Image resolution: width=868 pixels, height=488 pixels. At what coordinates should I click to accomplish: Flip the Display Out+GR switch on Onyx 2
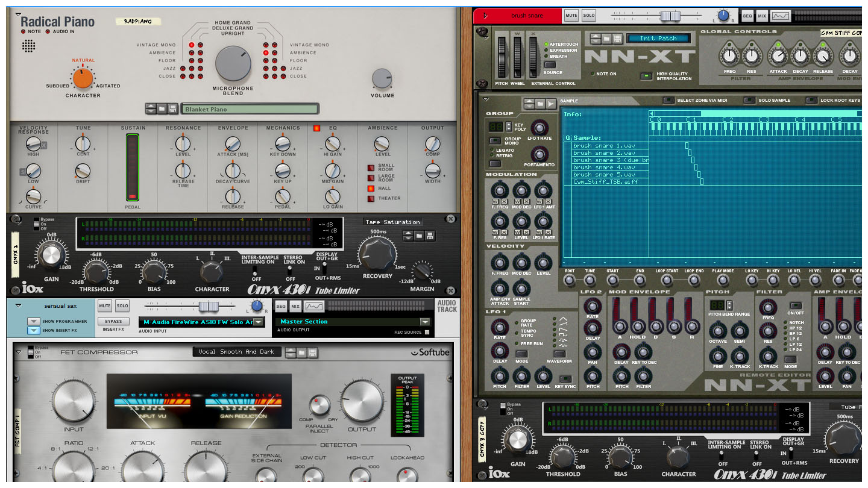[x=325, y=268]
